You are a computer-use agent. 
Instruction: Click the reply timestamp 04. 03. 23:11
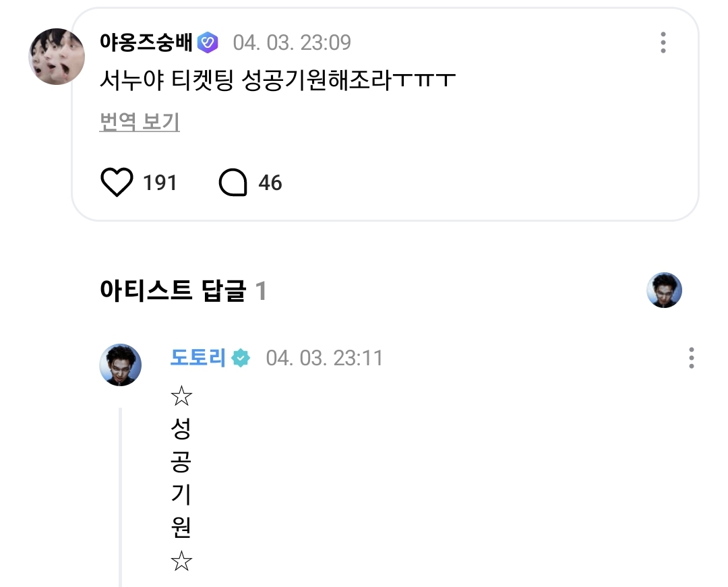(324, 358)
